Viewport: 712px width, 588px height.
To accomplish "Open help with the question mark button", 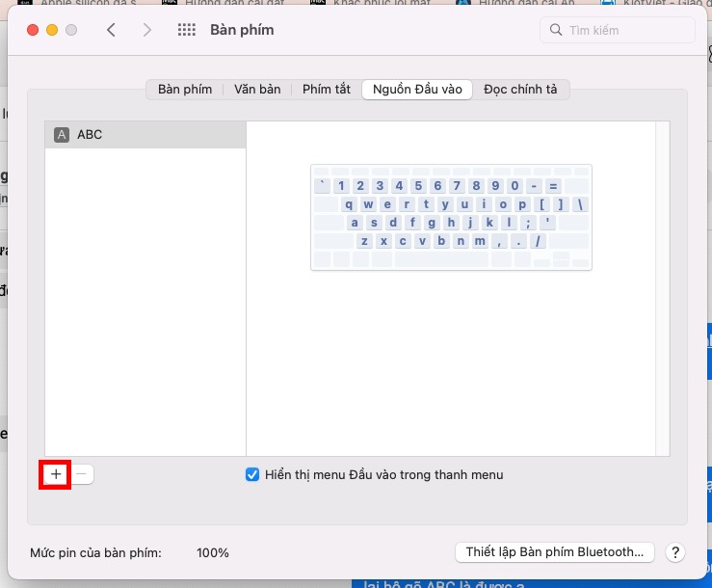I will tap(675, 552).
